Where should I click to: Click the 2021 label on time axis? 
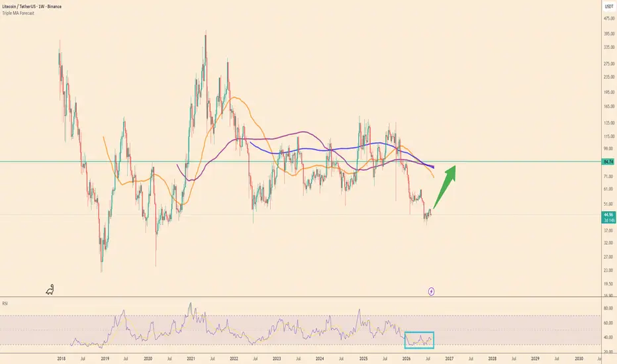pyautogui.click(x=191, y=359)
